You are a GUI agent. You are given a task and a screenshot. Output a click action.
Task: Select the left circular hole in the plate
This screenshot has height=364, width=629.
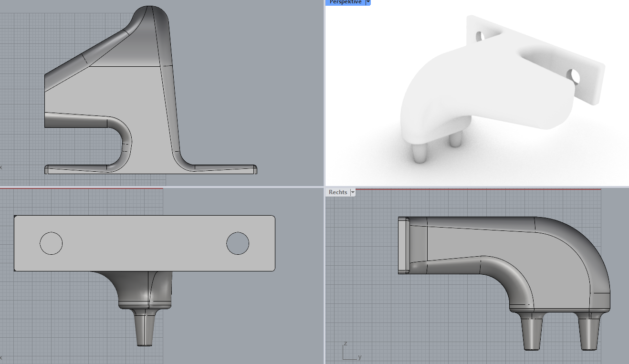click(51, 243)
